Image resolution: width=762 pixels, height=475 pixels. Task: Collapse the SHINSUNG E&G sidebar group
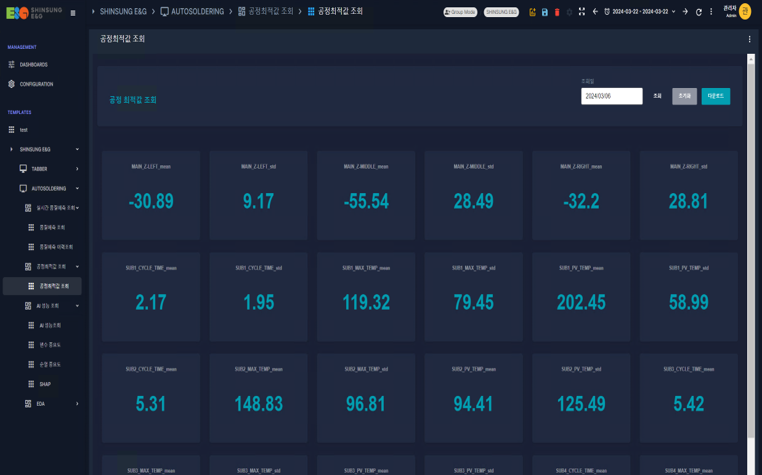[77, 149]
